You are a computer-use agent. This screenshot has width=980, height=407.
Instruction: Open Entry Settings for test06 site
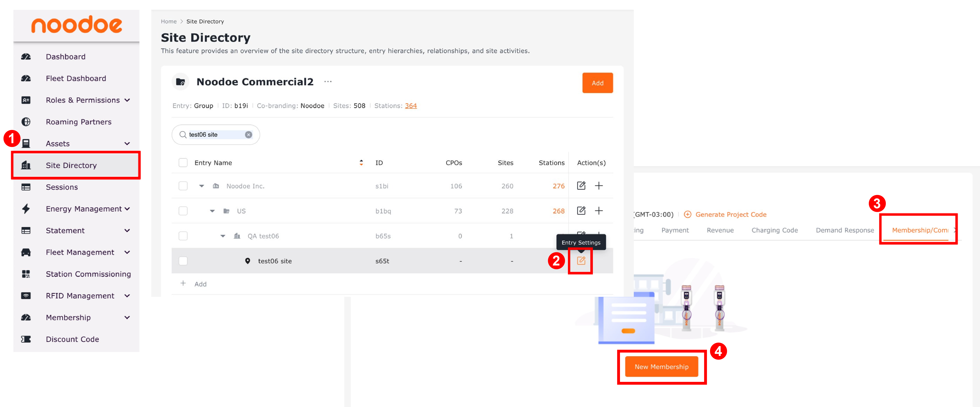tap(581, 261)
